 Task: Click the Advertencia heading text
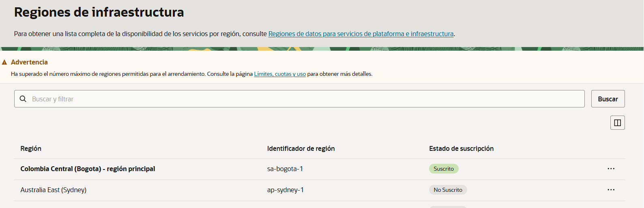[x=29, y=62]
